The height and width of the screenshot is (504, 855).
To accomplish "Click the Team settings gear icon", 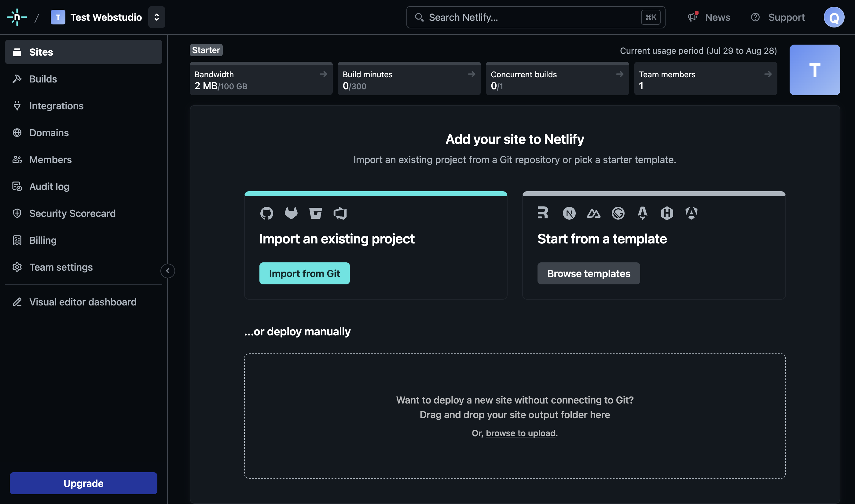I will 17,267.
